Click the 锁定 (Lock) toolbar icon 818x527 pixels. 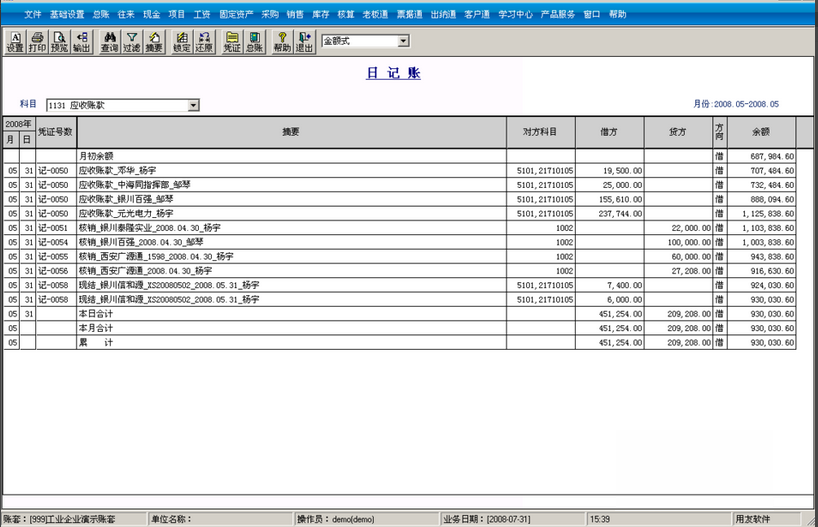point(181,41)
